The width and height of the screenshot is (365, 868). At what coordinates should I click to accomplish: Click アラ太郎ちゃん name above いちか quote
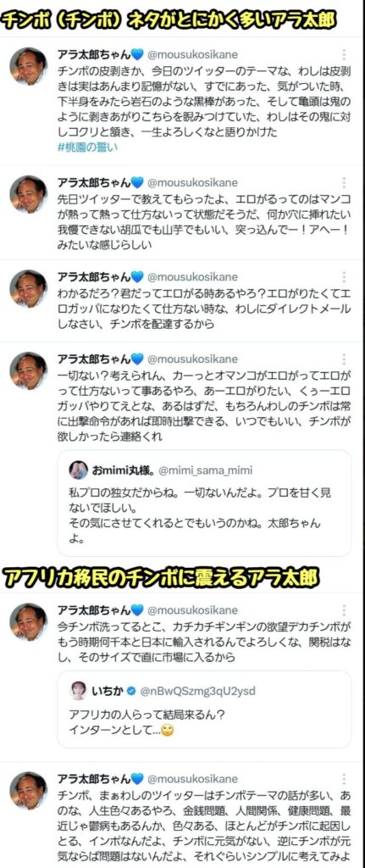pyautogui.click(x=94, y=610)
